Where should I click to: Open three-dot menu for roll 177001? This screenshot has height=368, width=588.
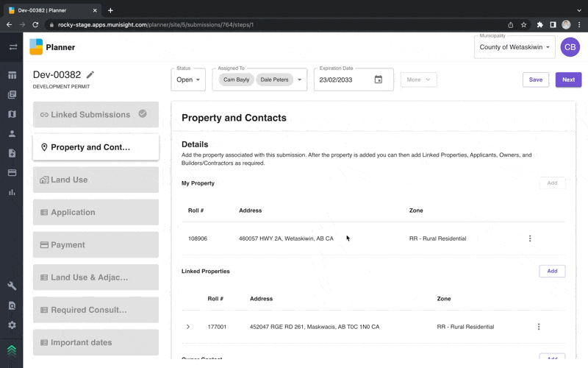(538, 327)
